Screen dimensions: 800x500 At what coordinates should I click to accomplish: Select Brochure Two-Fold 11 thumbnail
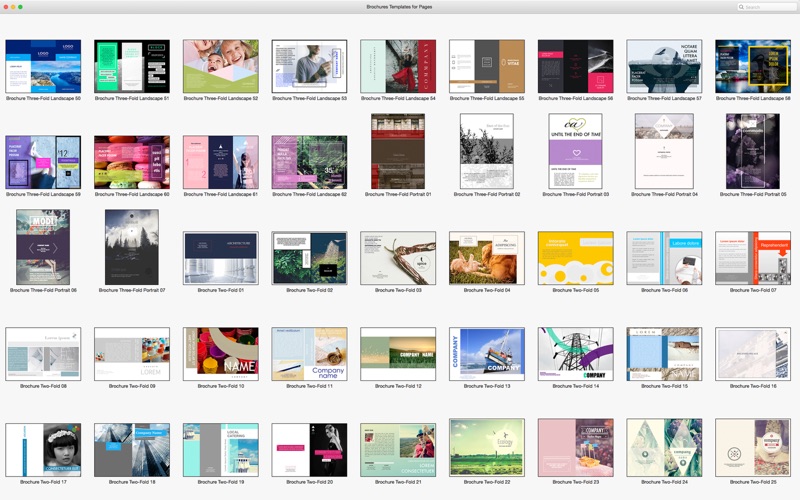coord(309,354)
